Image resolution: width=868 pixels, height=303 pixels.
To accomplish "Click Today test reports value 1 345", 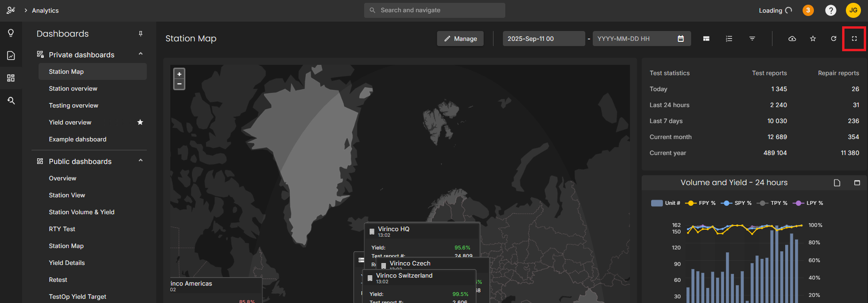I will (x=779, y=89).
